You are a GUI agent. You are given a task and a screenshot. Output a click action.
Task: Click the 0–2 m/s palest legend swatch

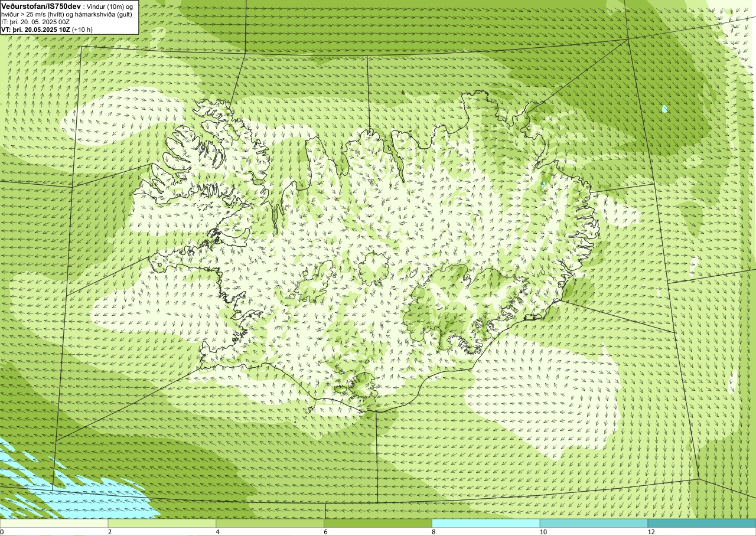point(54,523)
